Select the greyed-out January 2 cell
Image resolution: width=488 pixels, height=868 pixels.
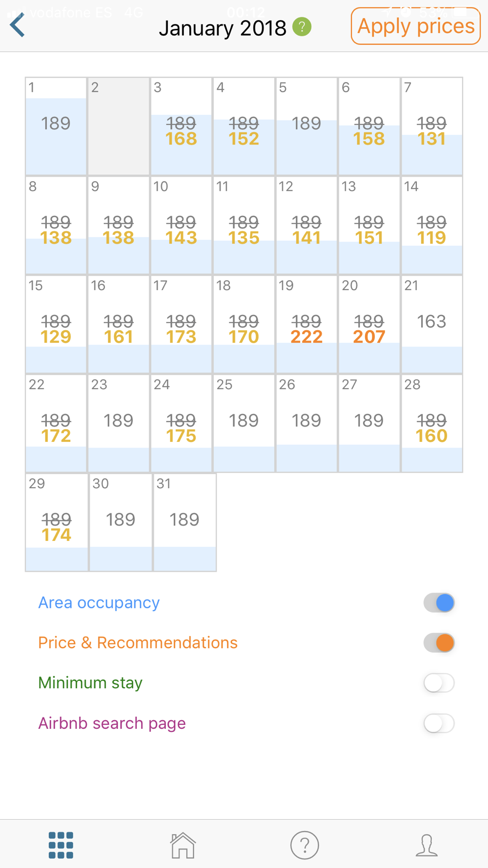(119, 126)
